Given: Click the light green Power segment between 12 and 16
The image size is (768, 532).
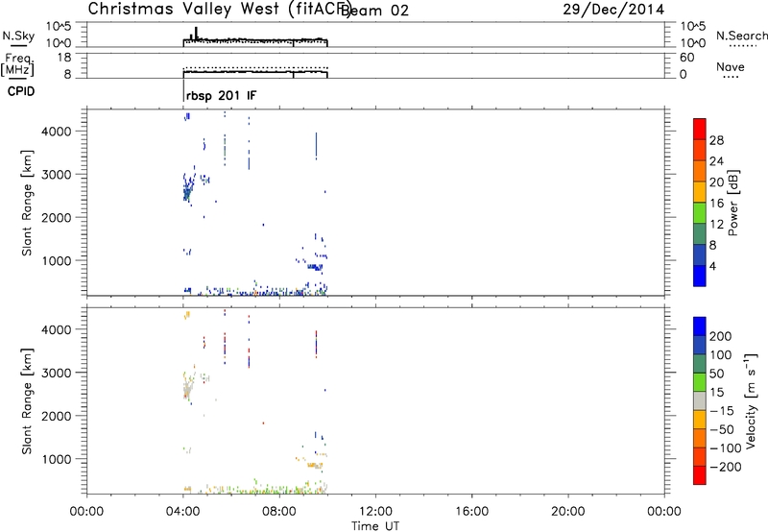Looking at the screenshot, I should pos(700,212).
